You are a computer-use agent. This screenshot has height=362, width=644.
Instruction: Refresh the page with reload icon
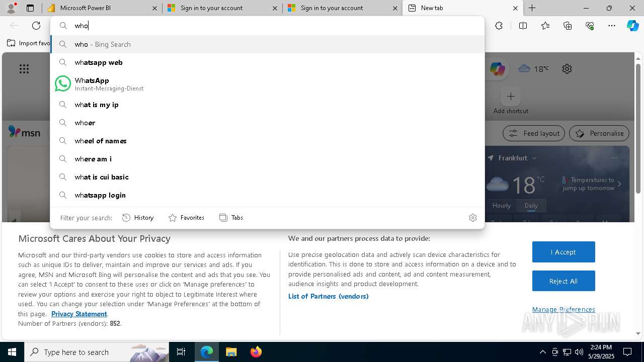click(36, 26)
